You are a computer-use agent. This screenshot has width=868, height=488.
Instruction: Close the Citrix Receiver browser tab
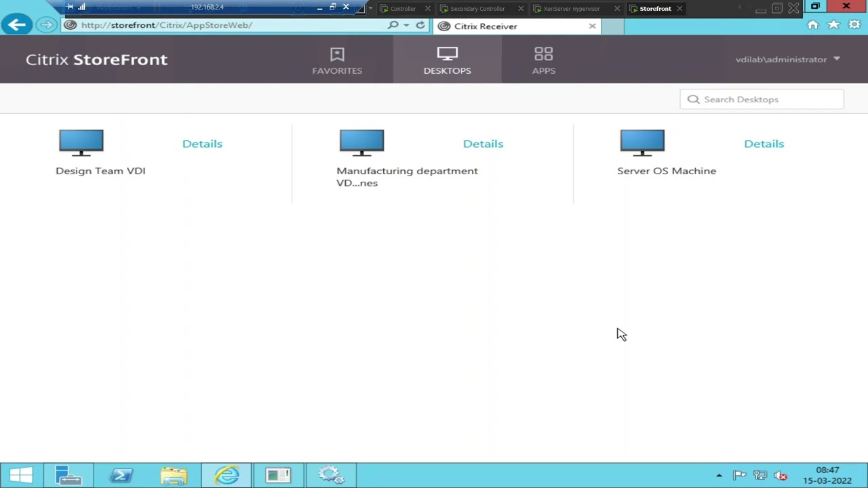tap(592, 26)
